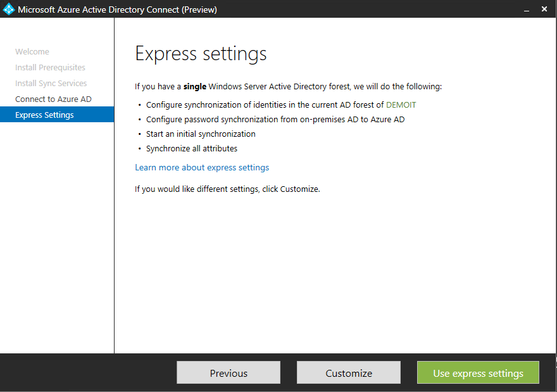Screen dimensions: 557x392
Task: Open Learn more about express settings link
Action: click(x=202, y=168)
